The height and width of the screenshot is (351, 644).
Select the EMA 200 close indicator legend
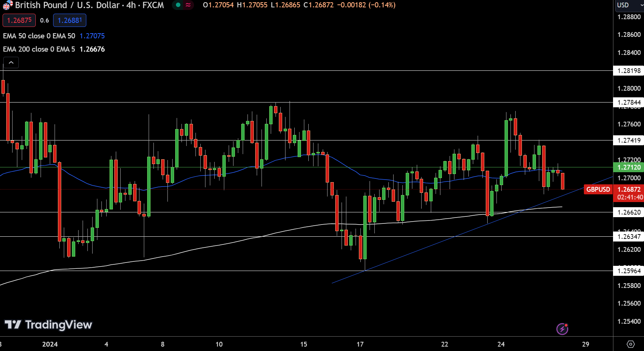(x=39, y=49)
